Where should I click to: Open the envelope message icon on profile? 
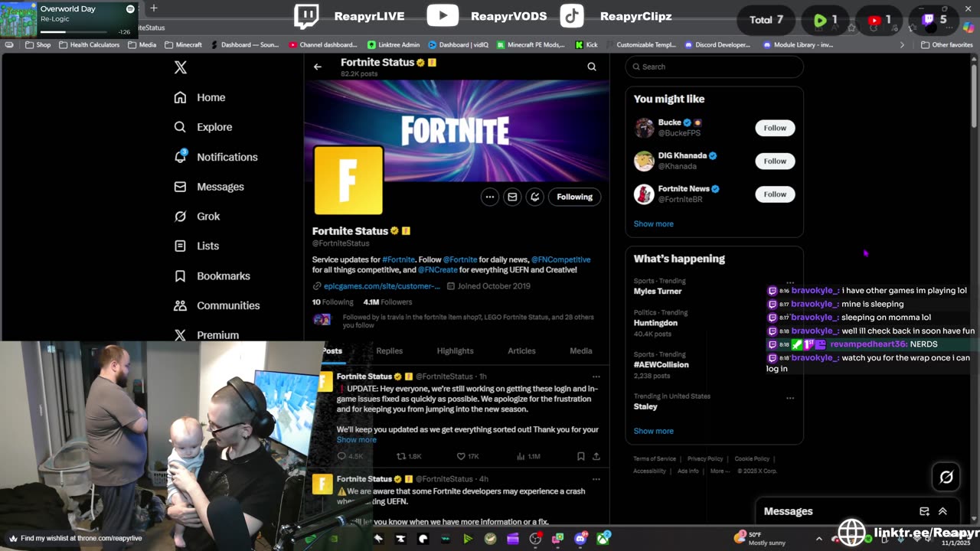(512, 197)
